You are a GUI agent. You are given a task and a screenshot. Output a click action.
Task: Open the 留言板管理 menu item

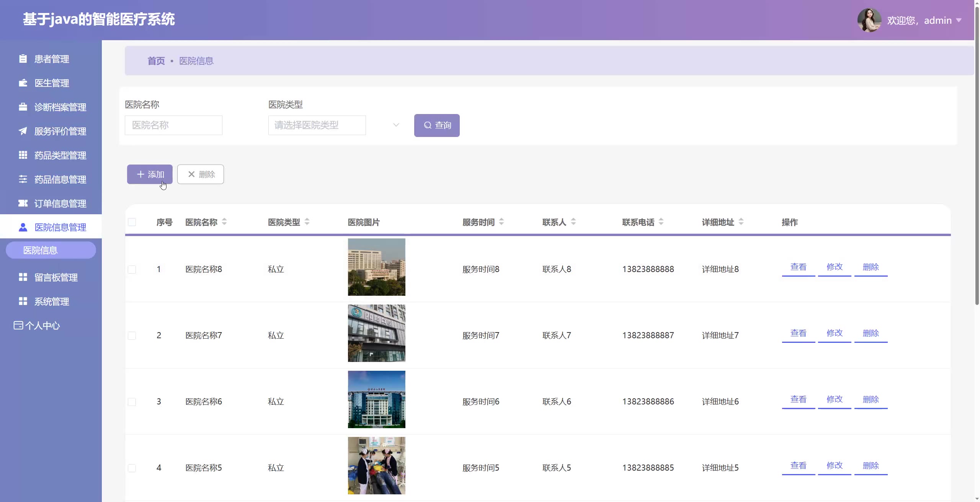point(56,277)
